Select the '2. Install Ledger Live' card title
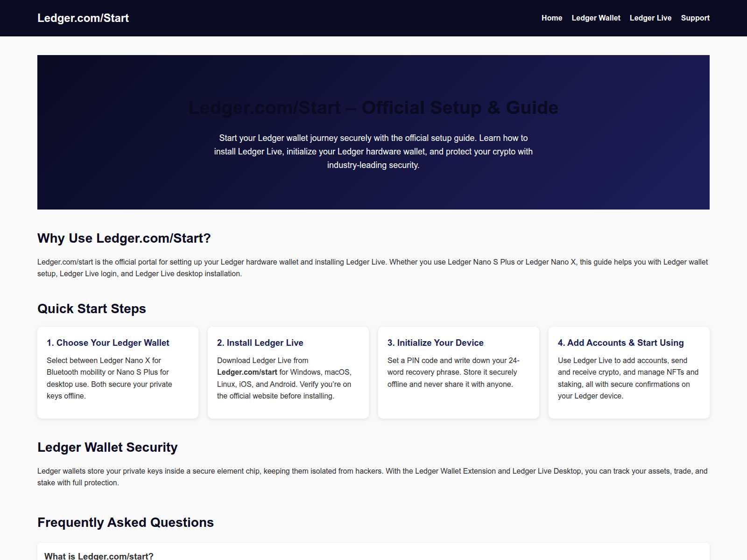The image size is (747, 560). (260, 343)
